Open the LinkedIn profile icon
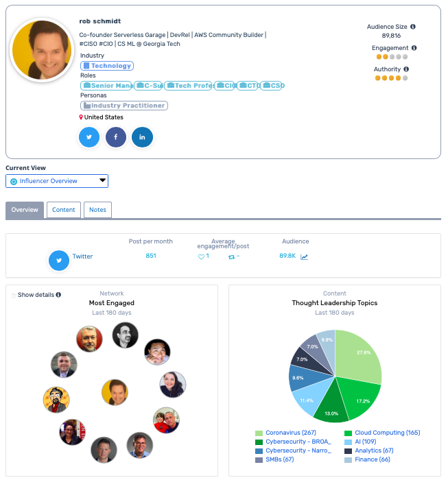Screen dimensions: 448x480 (x=142, y=137)
